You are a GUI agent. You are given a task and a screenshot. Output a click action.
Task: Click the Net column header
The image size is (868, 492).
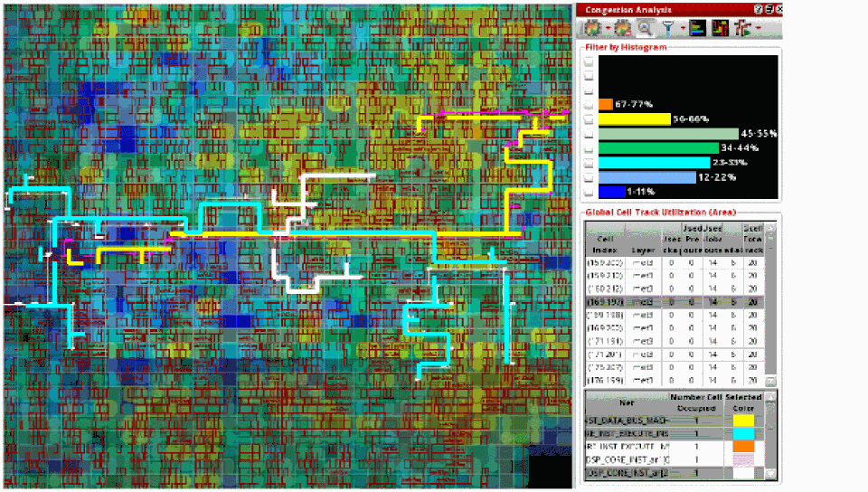(627, 402)
